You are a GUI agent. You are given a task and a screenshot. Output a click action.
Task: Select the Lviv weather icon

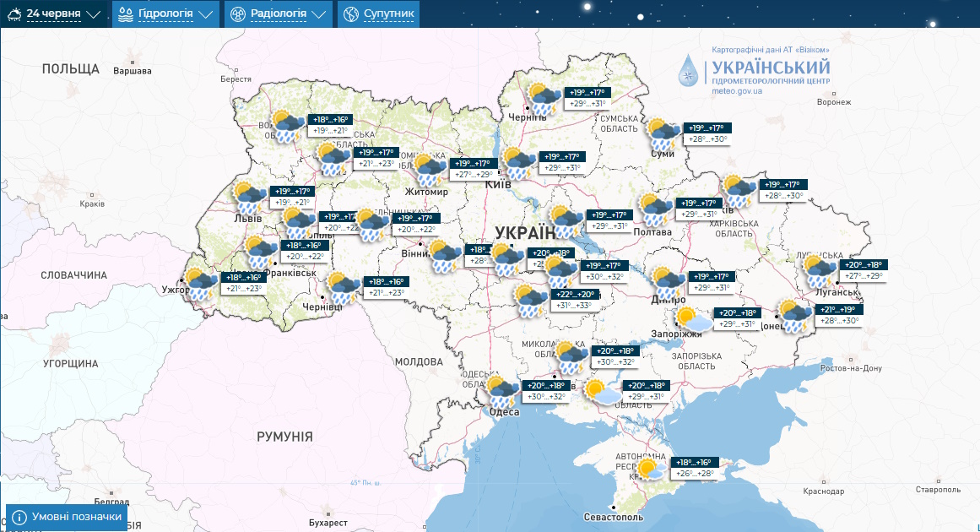251,198
